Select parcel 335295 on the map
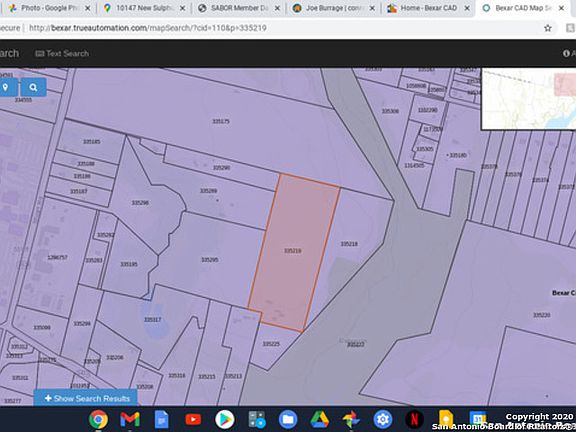Screen dimensions: 576x432 point(210,260)
